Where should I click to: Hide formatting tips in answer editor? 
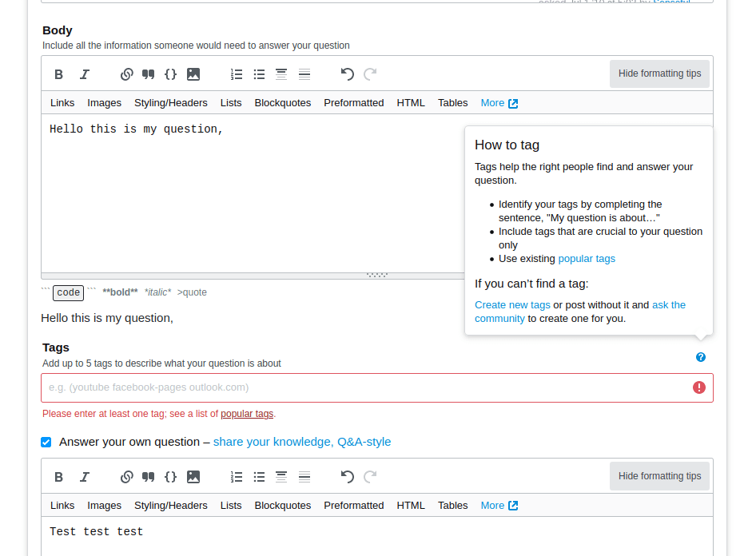659,476
